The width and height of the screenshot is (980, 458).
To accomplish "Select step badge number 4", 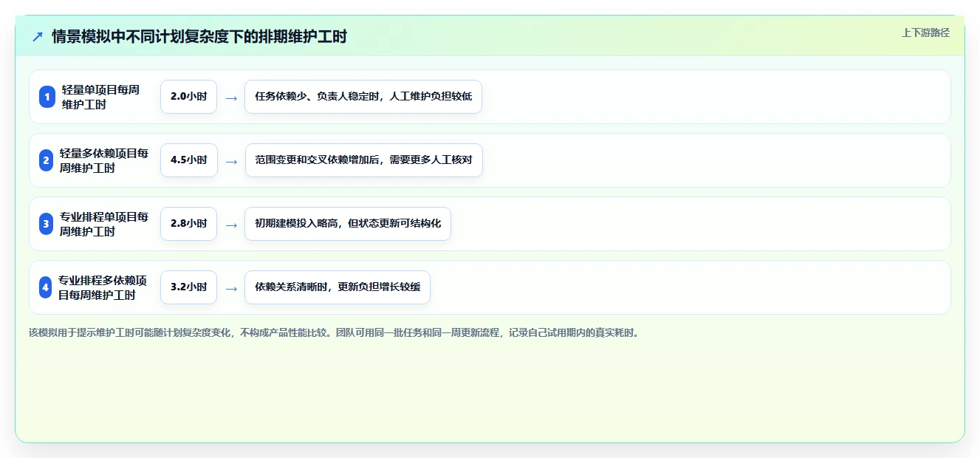I will [x=45, y=287].
